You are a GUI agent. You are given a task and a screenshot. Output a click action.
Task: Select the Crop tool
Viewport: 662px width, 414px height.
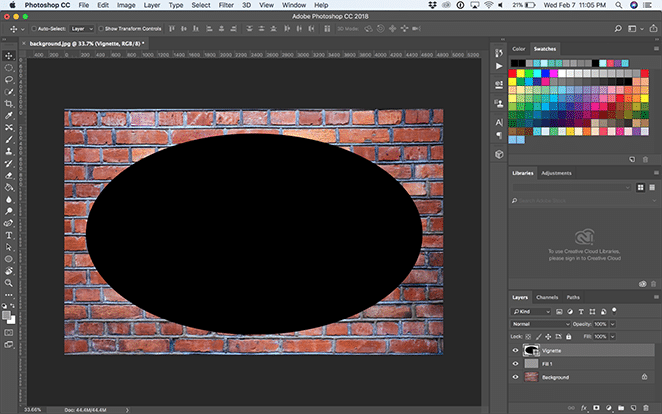pyautogui.click(x=9, y=103)
